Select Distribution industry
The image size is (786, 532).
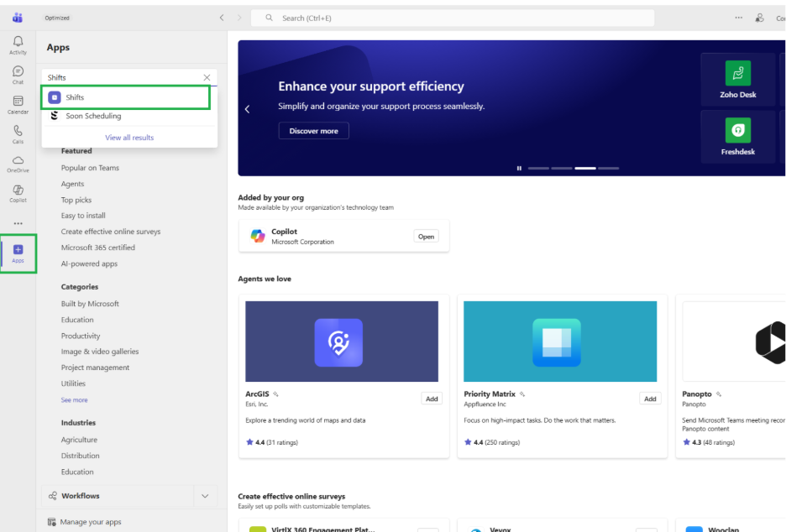pyautogui.click(x=81, y=456)
